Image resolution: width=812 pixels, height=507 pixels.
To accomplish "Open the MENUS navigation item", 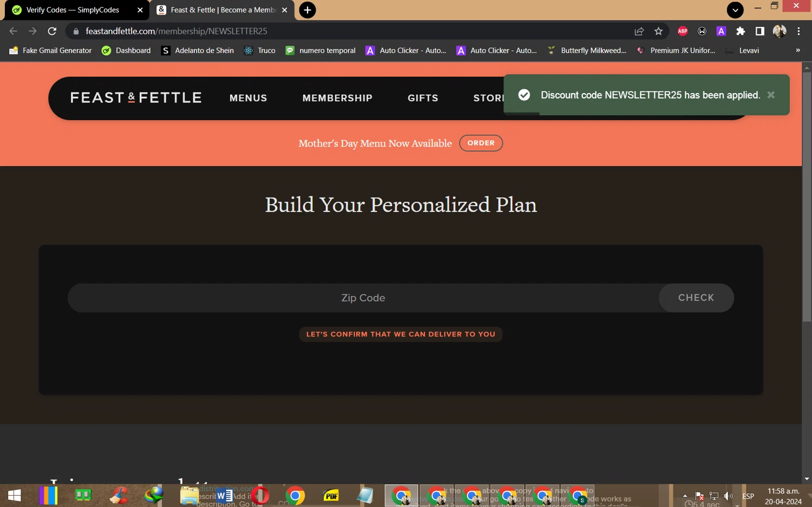I will click(248, 98).
